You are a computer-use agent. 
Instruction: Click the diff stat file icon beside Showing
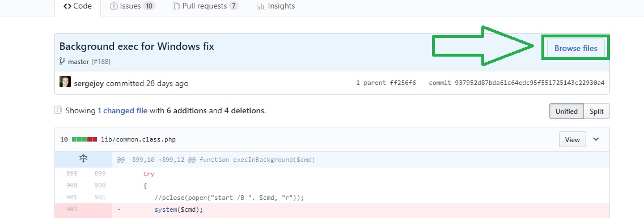(58, 110)
